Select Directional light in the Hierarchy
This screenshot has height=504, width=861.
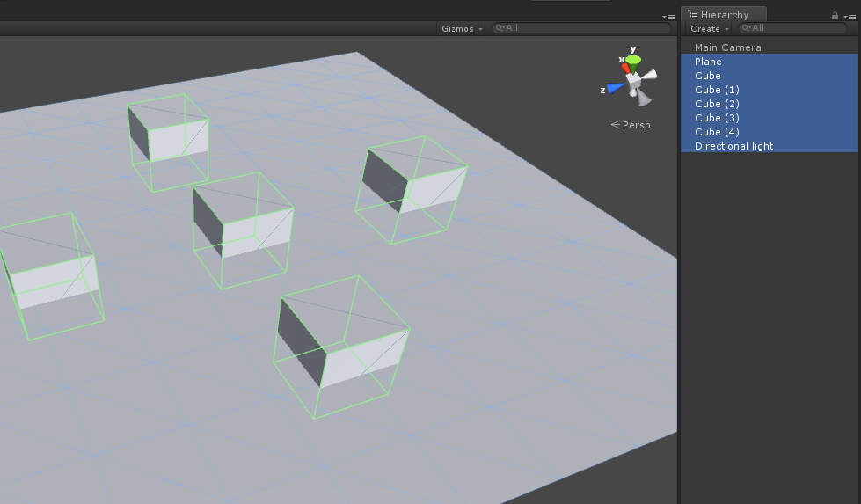tap(770, 146)
